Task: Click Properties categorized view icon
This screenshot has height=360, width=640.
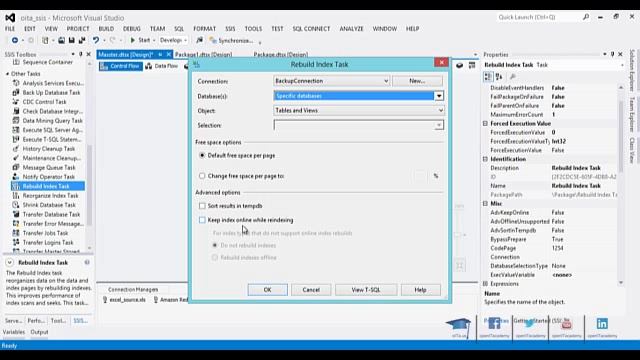Action: [x=488, y=77]
